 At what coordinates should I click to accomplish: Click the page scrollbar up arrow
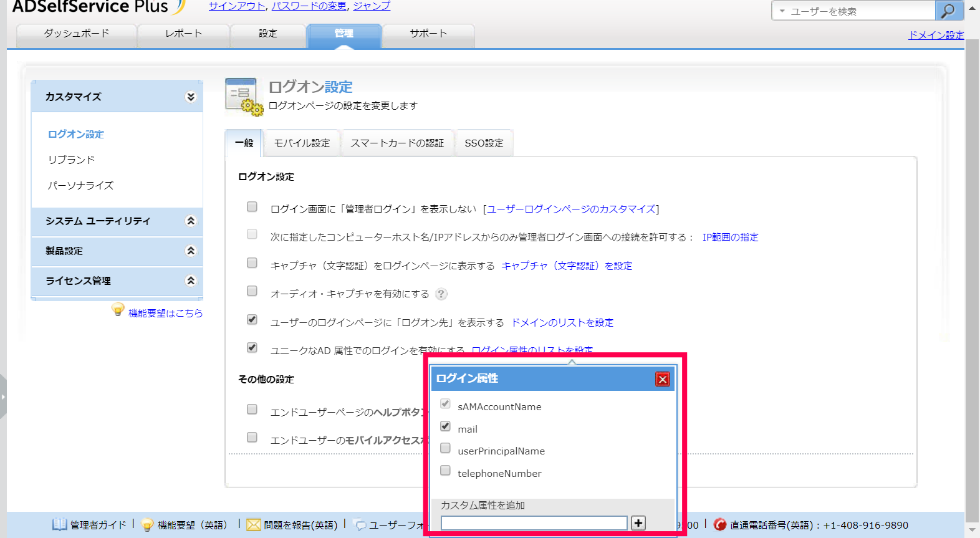(x=973, y=8)
